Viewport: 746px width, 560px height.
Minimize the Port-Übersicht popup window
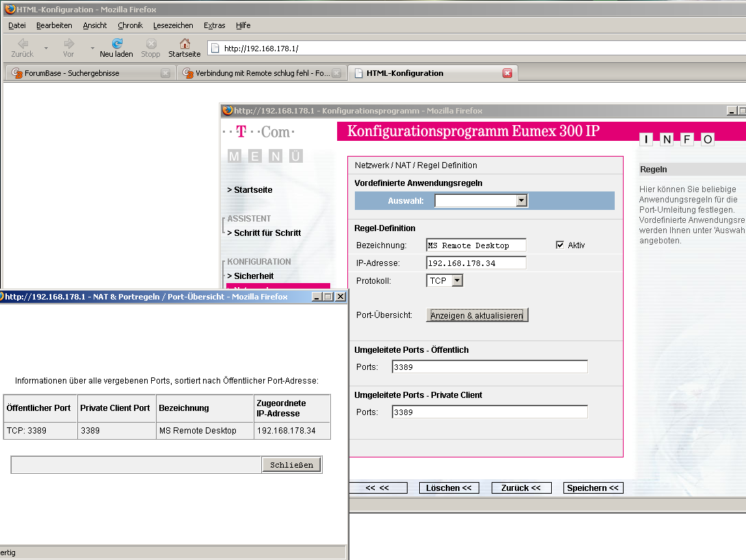[x=317, y=297]
